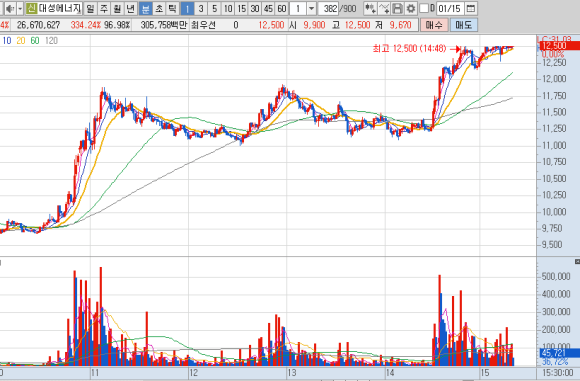Select the 년 yearly chart period
The image size is (580, 381).
[131, 8]
